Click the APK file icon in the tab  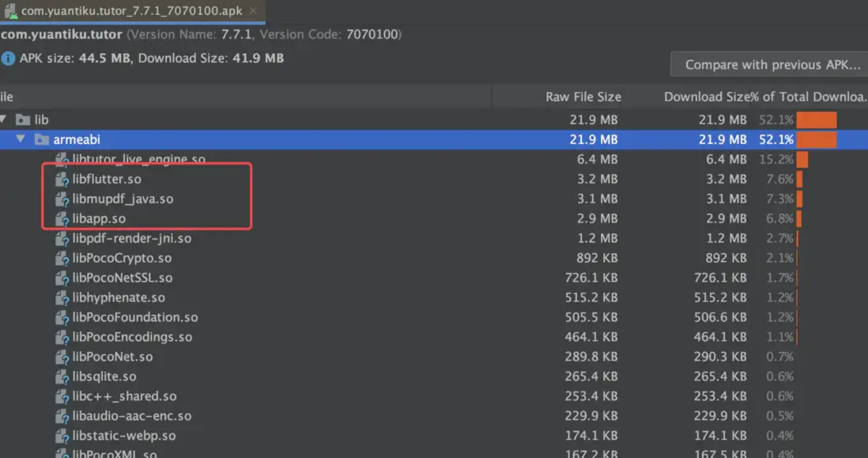pyautogui.click(x=10, y=10)
